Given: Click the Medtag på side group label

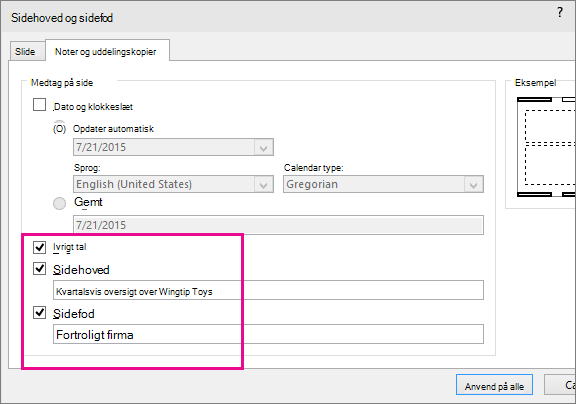Looking at the screenshot, I should 62,83.
